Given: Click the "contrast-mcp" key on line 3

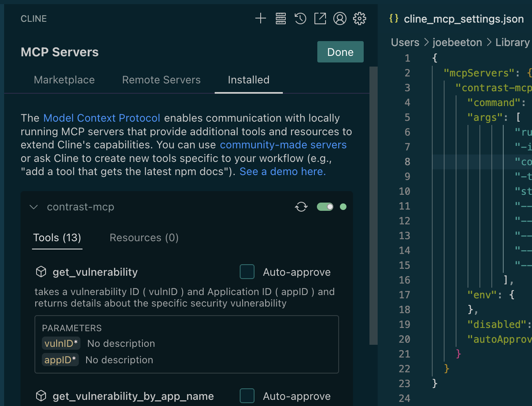Looking at the screenshot, I should click(494, 88).
